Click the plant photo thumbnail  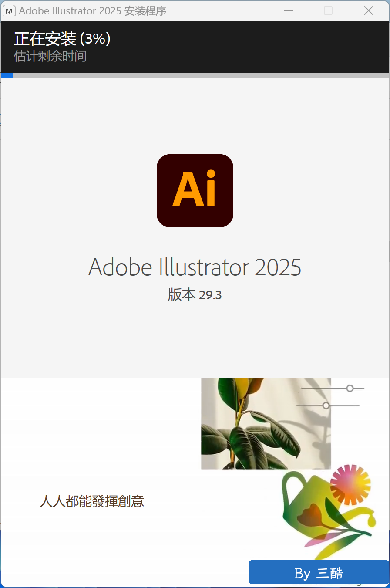click(x=266, y=424)
